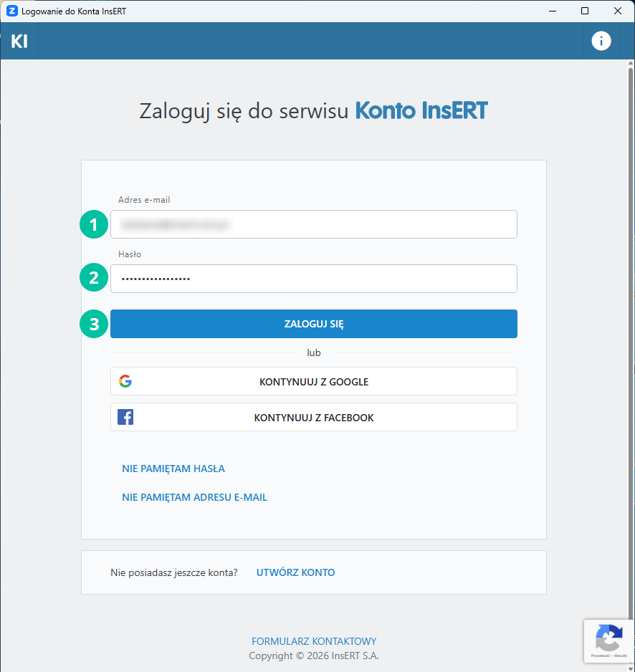The width and height of the screenshot is (635, 672).
Task: Minimize the Logowanie do Konta InsERT window
Action: click(552, 11)
